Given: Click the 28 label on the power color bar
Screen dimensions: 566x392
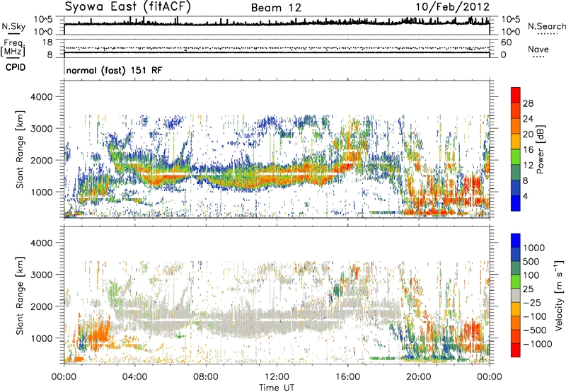Looking at the screenshot, I should 528,103.
